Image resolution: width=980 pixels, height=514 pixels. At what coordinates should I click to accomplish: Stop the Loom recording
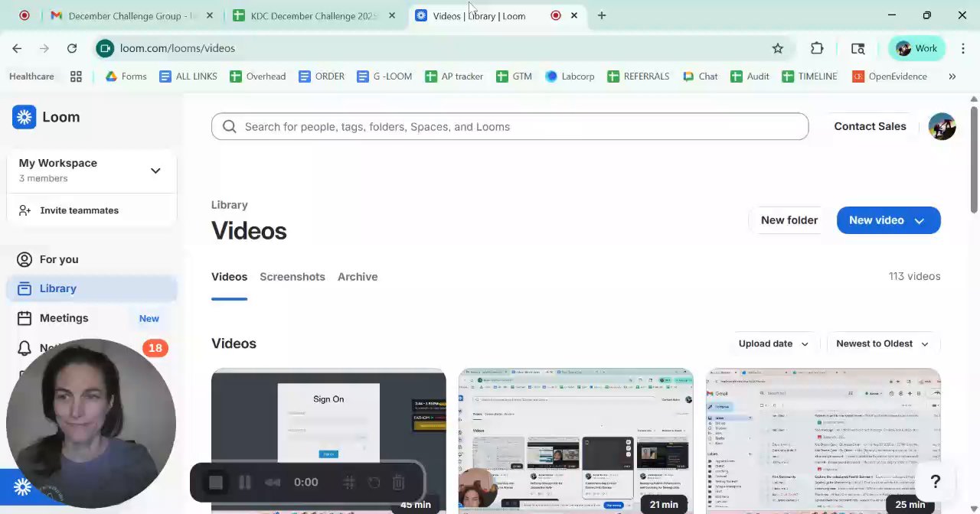[216, 483]
